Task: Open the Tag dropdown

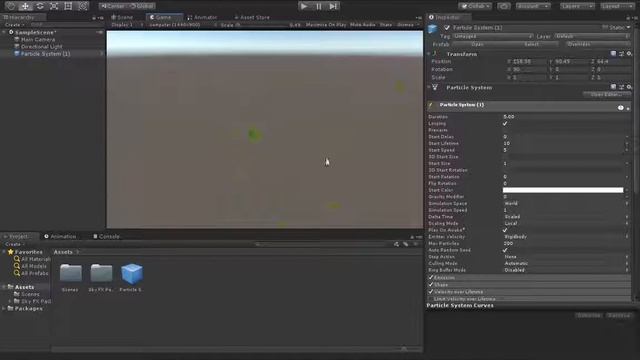Action: [x=493, y=36]
